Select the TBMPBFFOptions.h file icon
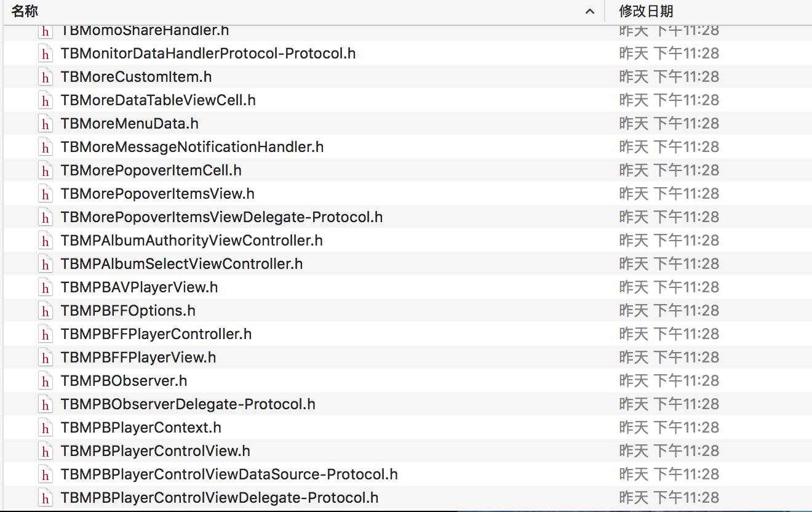The height and width of the screenshot is (512, 812). [45, 311]
